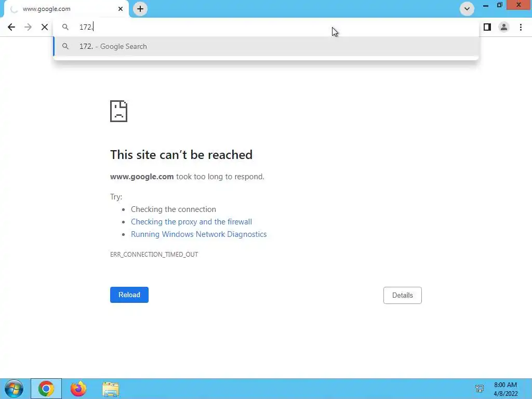Open 'Running Windows Network Diagnostics' link
The image size is (532, 399).
tap(199, 234)
